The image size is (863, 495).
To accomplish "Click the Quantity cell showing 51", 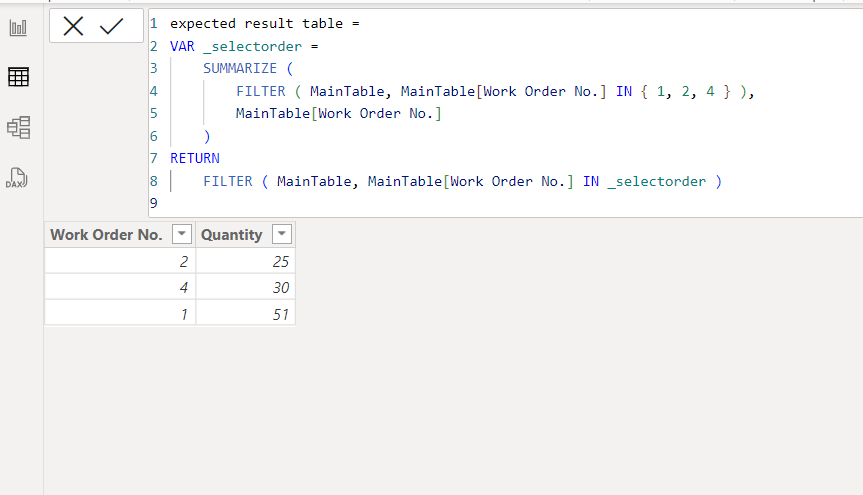I will (x=245, y=313).
